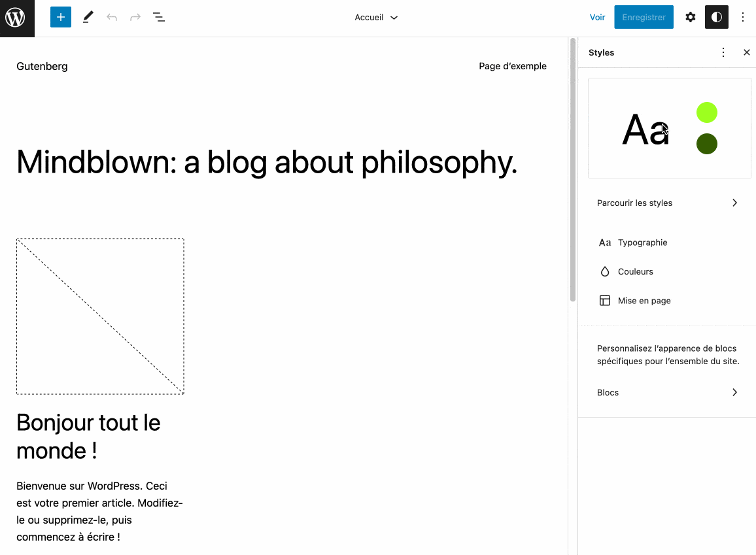Click the bright green color circle

707,112
